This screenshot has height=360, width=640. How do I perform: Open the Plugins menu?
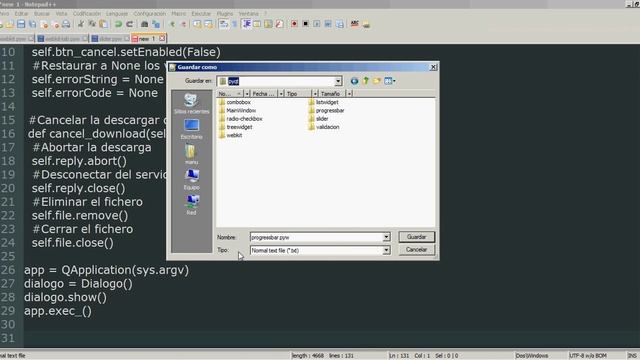coord(224,13)
